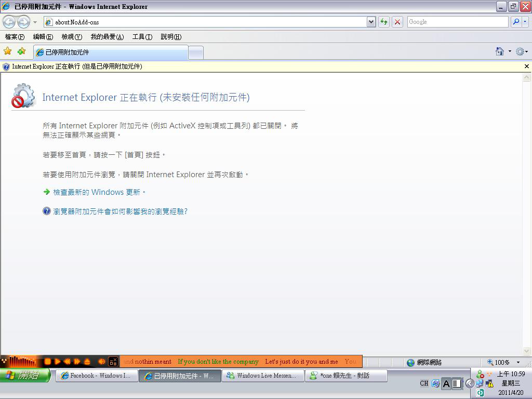Click the Messenger busy status tray icon
532x399 pixels.
[x=480, y=374]
